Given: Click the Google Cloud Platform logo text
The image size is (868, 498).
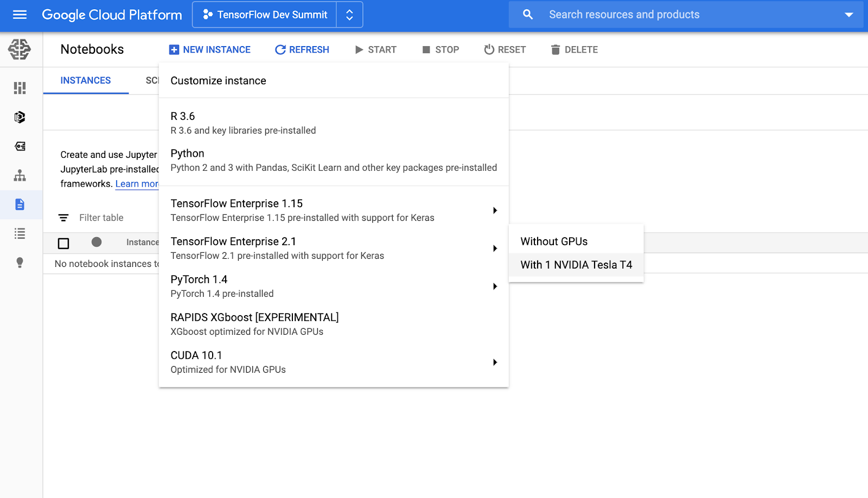Looking at the screenshot, I should 112,15.
